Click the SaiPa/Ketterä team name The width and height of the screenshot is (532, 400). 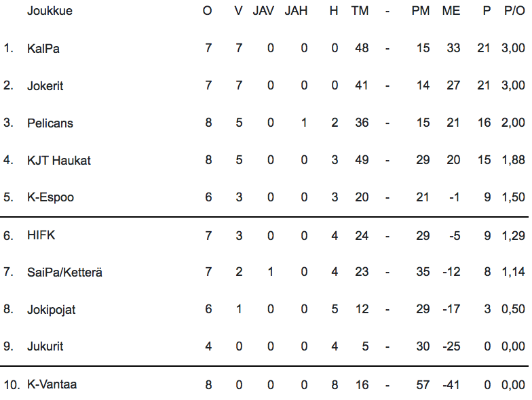[x=65, y=273]
